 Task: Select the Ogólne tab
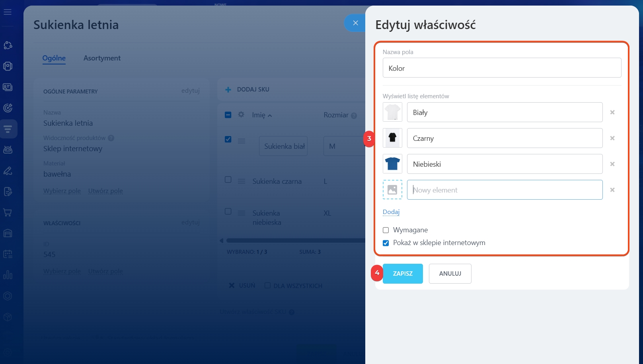pyautogui.click(x=54, y=58)
